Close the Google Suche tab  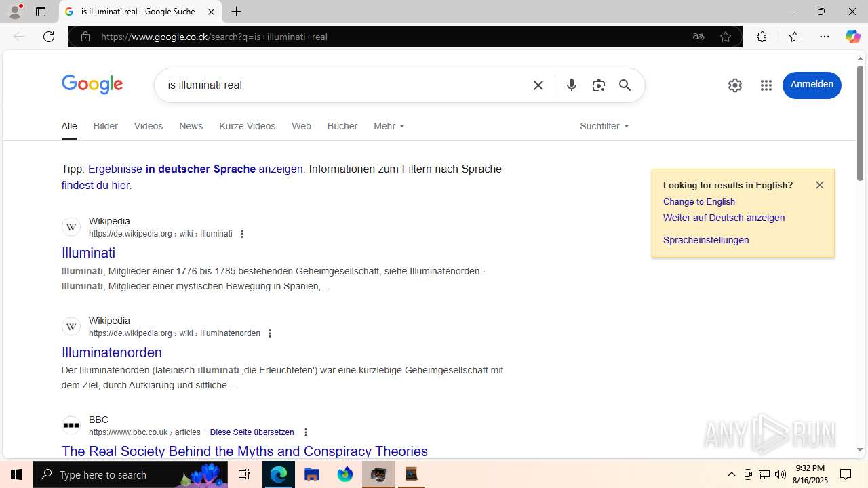211,12
